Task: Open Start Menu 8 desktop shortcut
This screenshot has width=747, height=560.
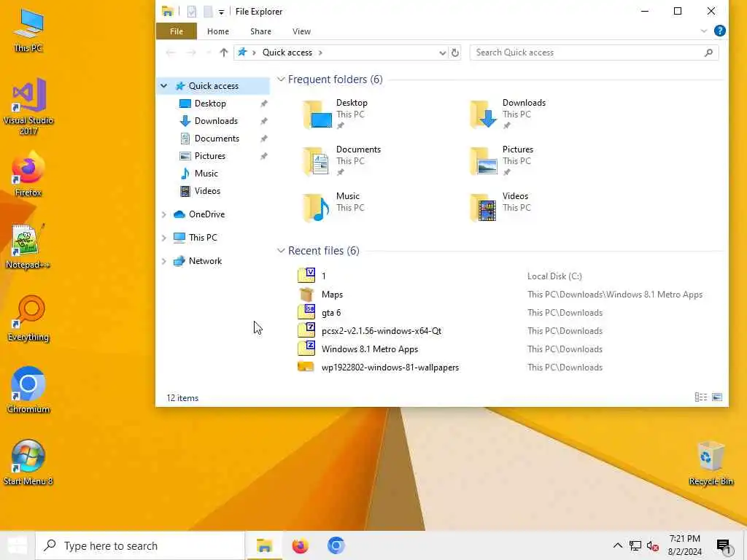Action: click(x=28, y=462)
